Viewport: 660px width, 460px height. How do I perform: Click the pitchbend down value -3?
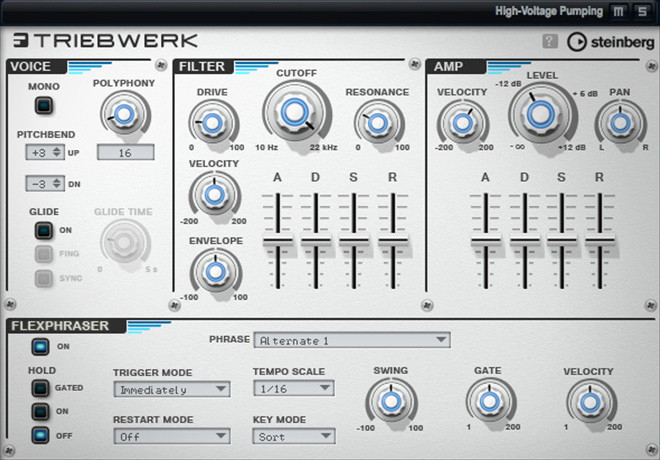point(39,184)
